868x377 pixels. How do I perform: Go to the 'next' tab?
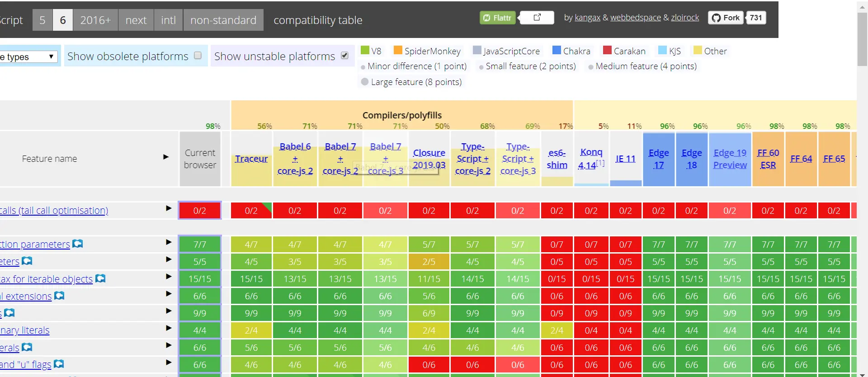pyautogui.click(x=136, y=20)
